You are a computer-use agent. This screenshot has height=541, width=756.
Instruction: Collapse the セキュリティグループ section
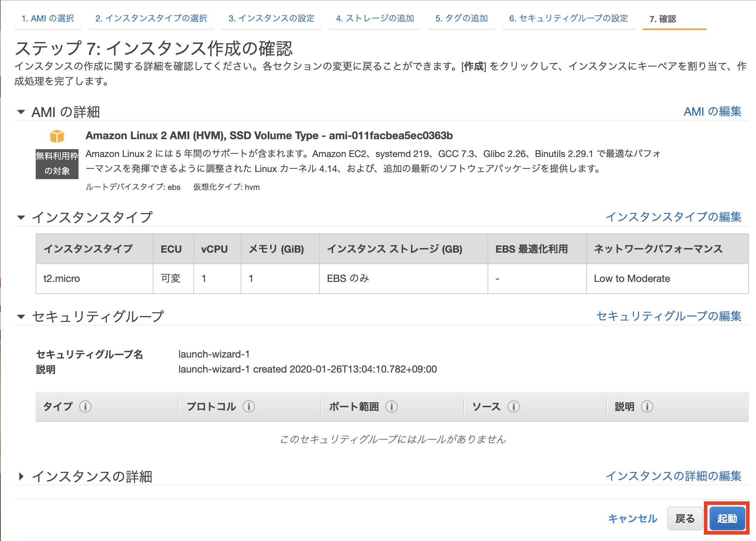(21, 317)
